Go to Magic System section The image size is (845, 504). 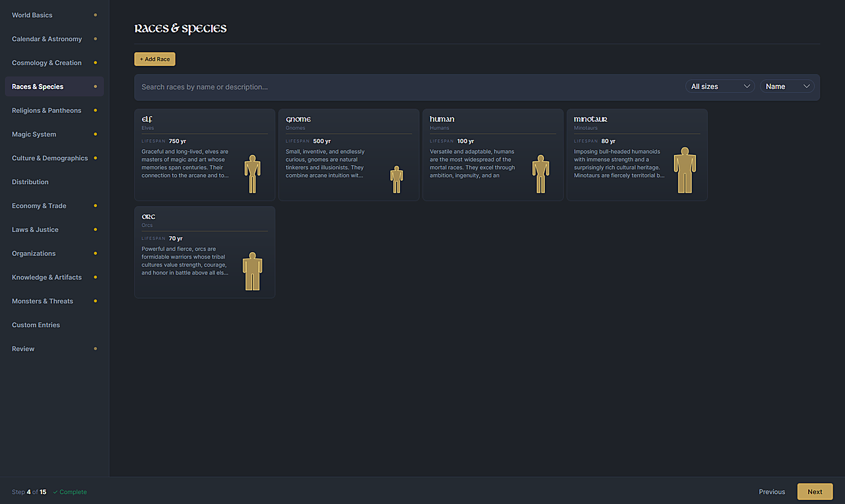[54, 134]
